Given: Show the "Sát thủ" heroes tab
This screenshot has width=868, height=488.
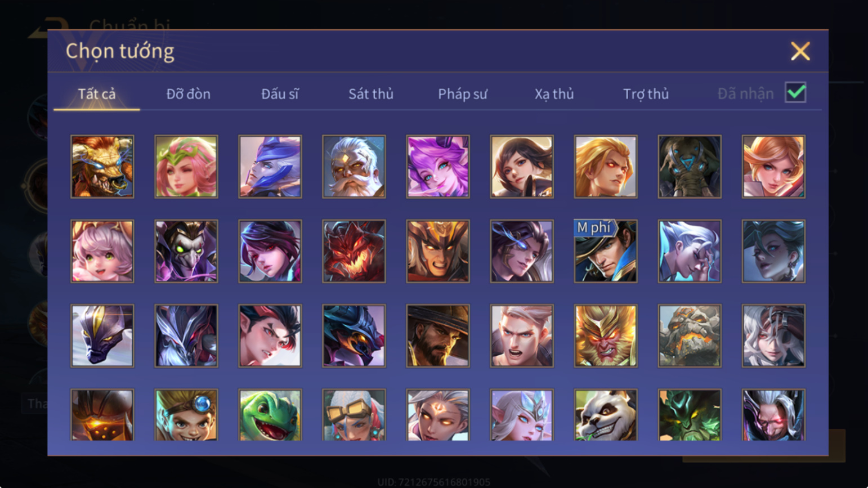Looking at the screenshot, I should point(371,94).
